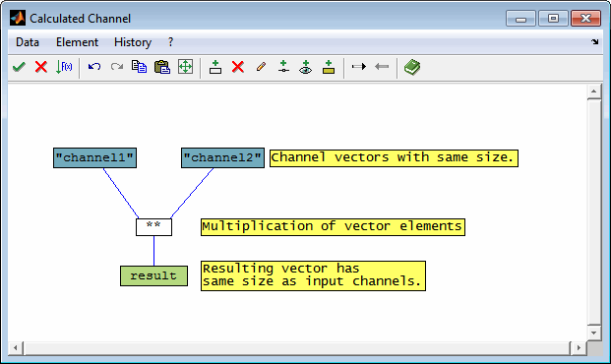Click the pencil edit icon
This screenshot has width=611, height=364.
(261, 67)
